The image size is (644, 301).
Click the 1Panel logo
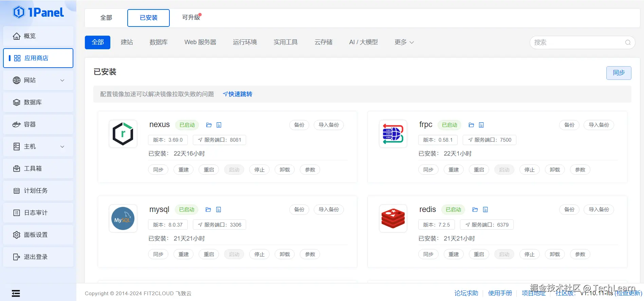(38, 13)
